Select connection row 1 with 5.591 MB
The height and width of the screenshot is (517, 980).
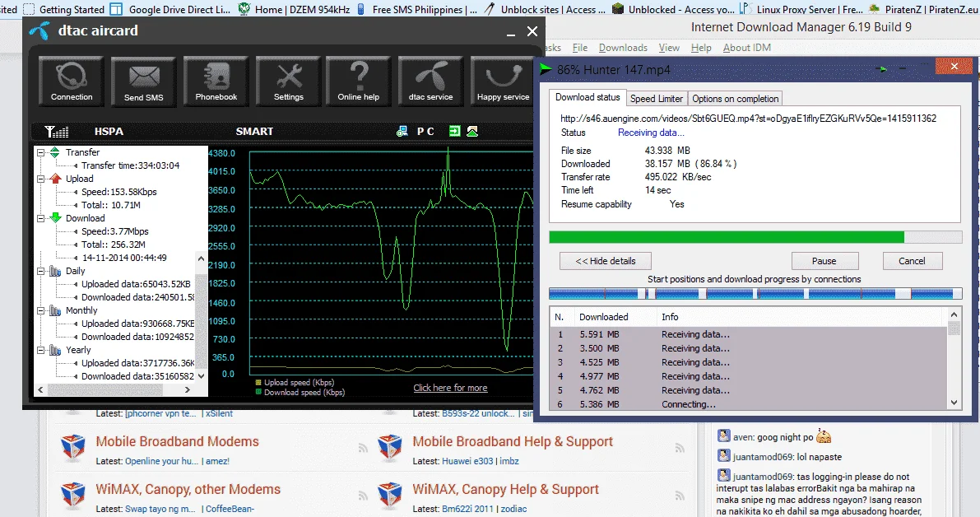pos(750,334)
